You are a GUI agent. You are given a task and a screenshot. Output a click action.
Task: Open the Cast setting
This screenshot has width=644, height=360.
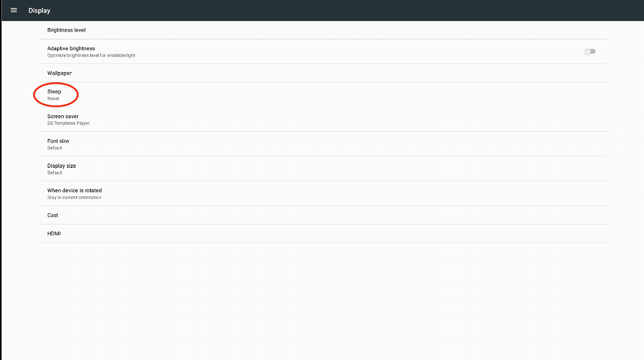pyautogui.click(x=323, y=216)
